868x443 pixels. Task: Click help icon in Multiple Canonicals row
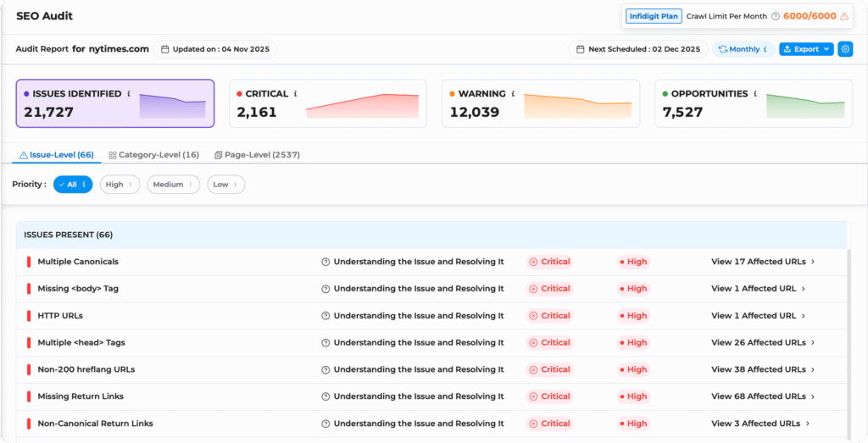325,262
